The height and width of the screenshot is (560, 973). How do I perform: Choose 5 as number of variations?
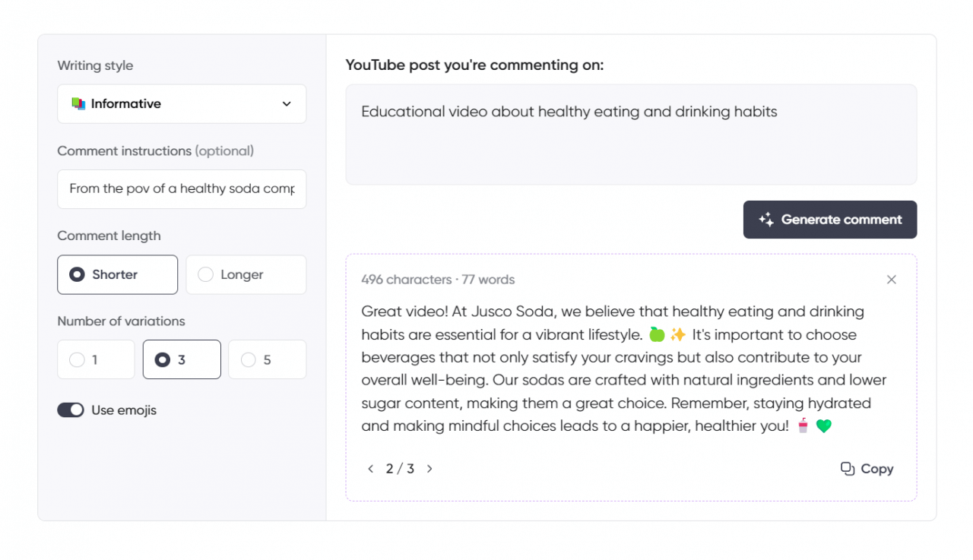point(267,359)
